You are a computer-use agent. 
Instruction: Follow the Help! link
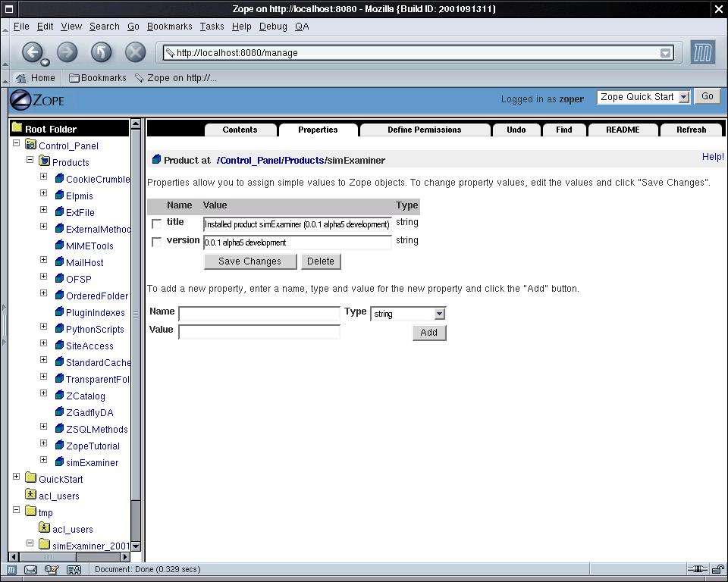[713, 157]
